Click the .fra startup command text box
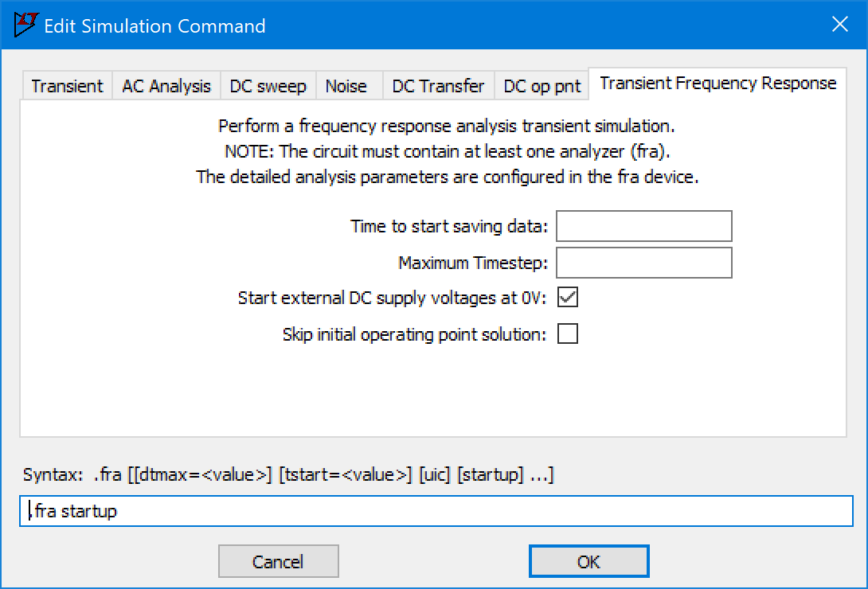Screen dimensions: 868x589 (x=436, y=511)
